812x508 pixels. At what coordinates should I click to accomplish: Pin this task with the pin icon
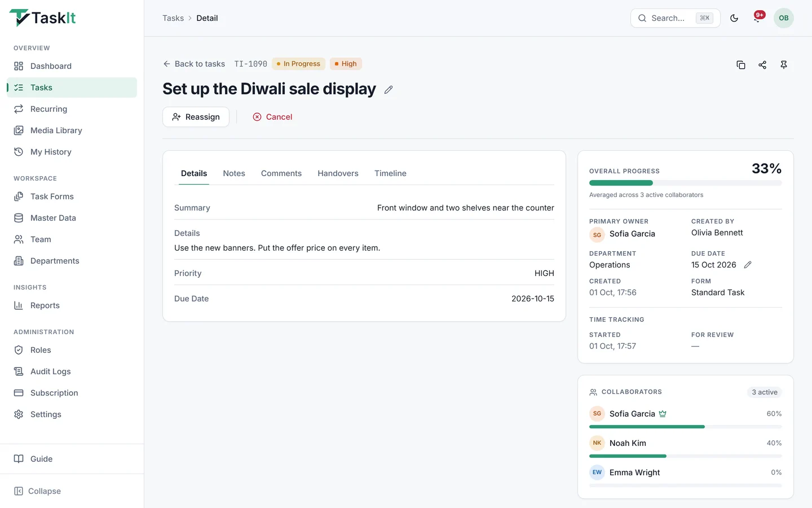tap(784, 65)
